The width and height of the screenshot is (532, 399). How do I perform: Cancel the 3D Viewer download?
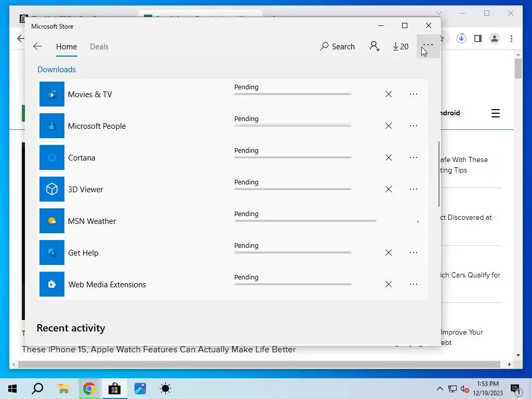pyautogui.click(x=389, y=189)
